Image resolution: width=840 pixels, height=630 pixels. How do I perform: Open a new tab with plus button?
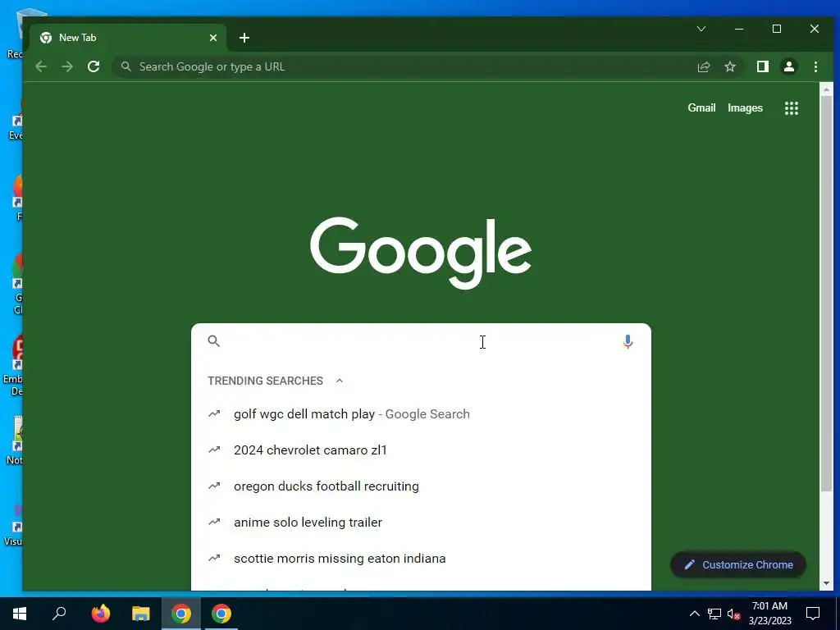click(244, 38)
